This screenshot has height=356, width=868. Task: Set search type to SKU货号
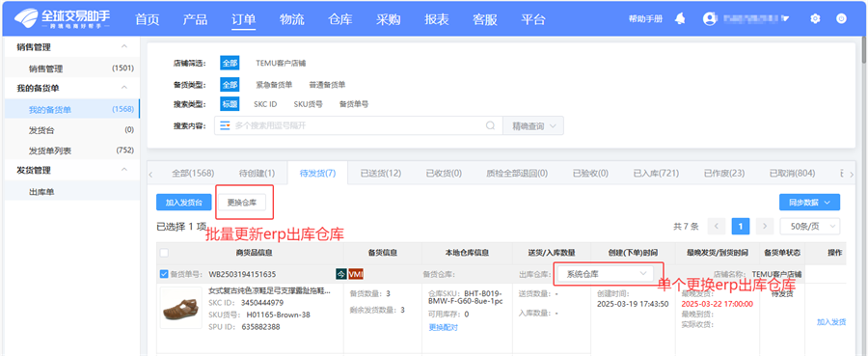tap(308, 104)
